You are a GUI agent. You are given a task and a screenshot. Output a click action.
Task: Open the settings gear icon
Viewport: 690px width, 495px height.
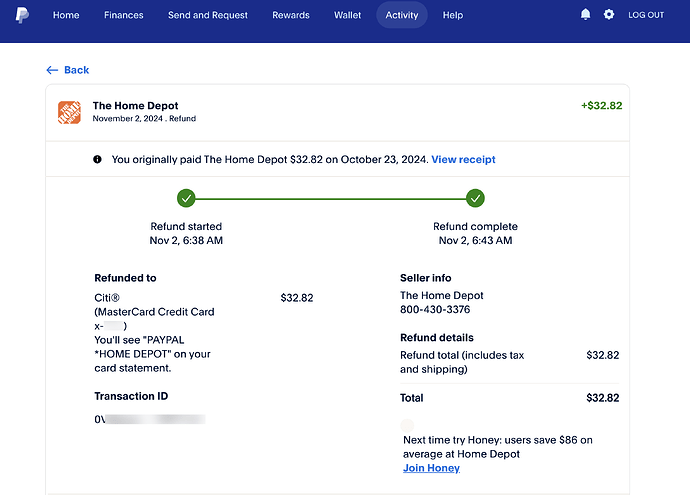pos(609,15)
